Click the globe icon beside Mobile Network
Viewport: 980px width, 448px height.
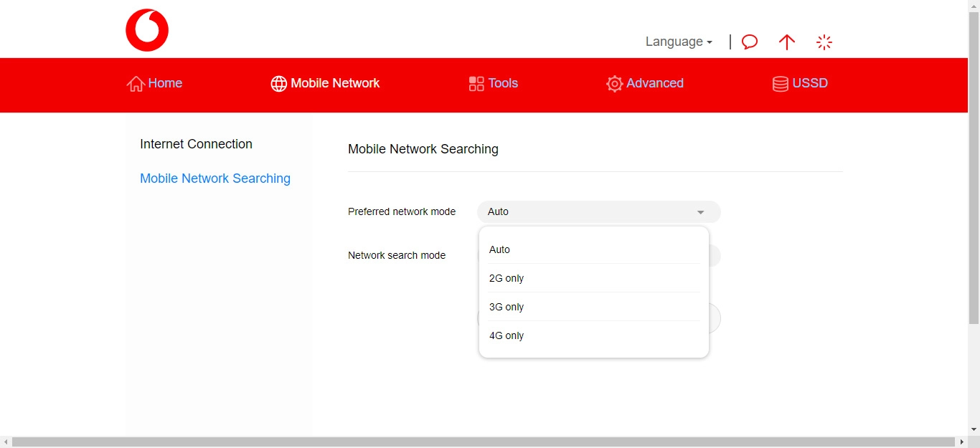(278, 83)
